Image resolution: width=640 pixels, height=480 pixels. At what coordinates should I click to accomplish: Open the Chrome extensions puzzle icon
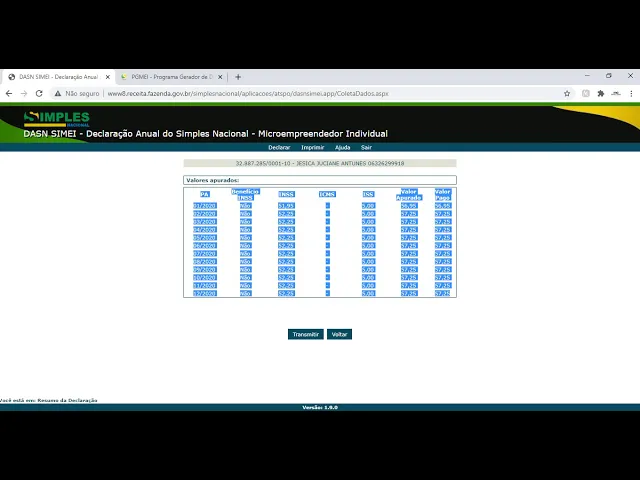[x=601, y=93]
